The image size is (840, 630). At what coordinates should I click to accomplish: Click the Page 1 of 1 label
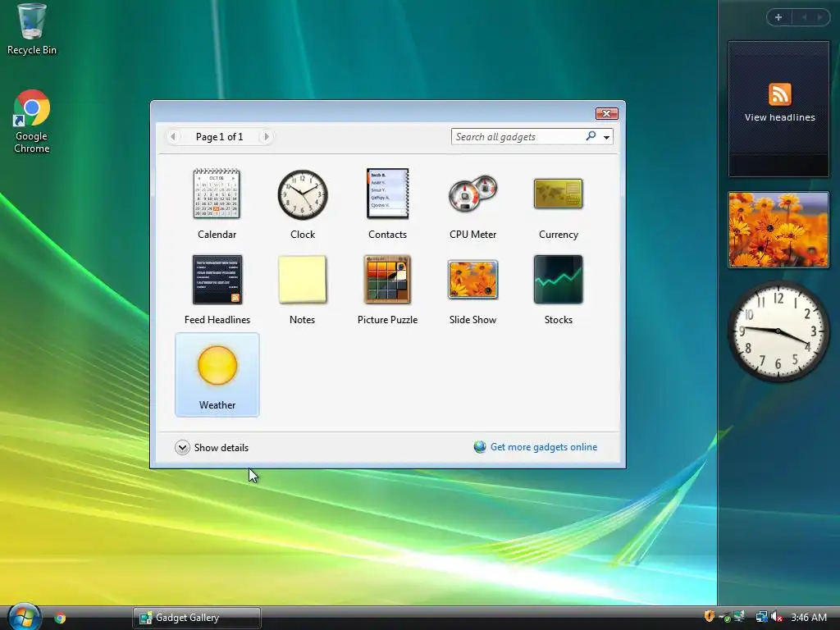[219, 137]
